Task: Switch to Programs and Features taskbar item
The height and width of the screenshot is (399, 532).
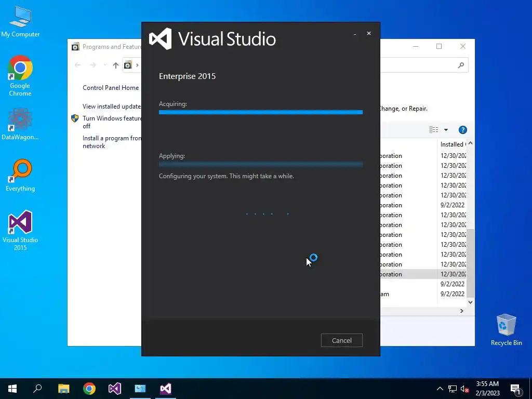Action: tap(140, 389)
